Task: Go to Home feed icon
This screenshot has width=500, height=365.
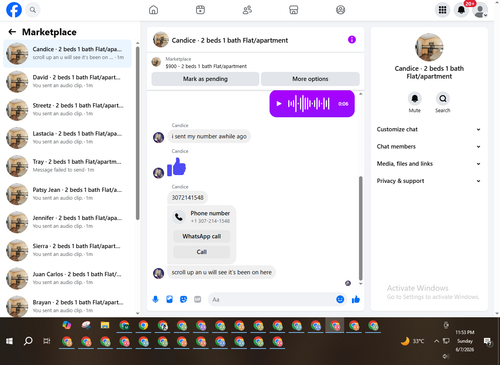Action: point(153,10)
